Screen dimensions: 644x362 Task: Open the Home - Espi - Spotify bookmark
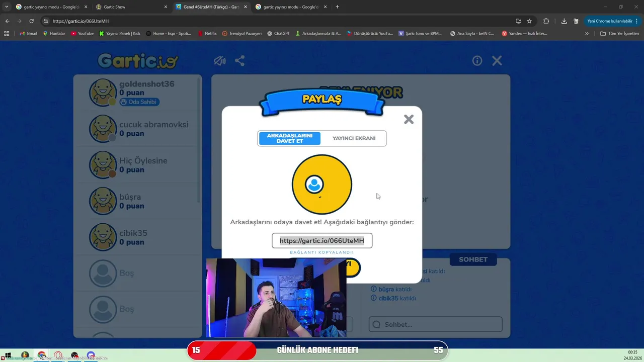coord(169,34)
